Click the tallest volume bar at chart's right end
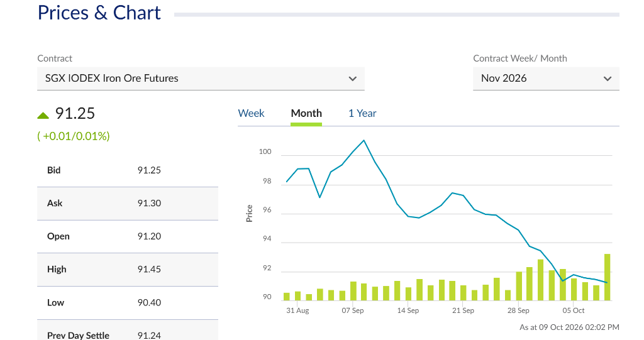 point(607,277)
